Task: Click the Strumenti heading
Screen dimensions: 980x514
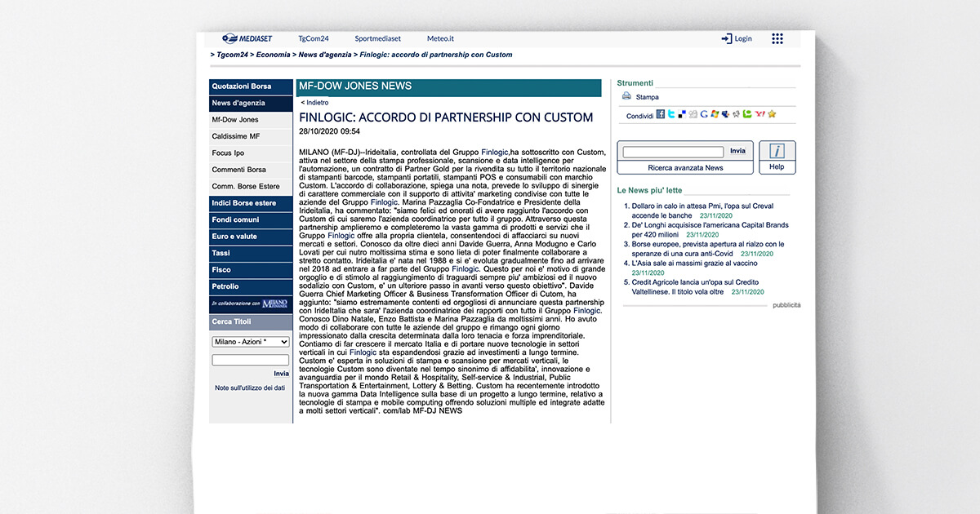Action: pyautogui.click(x=635, y=82)
